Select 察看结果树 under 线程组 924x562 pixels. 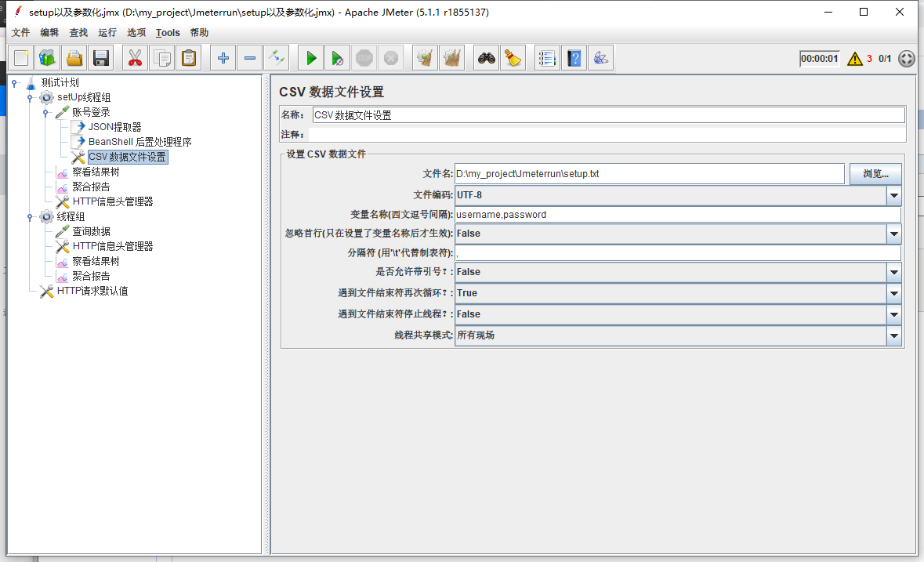click(x=96, y=261)
